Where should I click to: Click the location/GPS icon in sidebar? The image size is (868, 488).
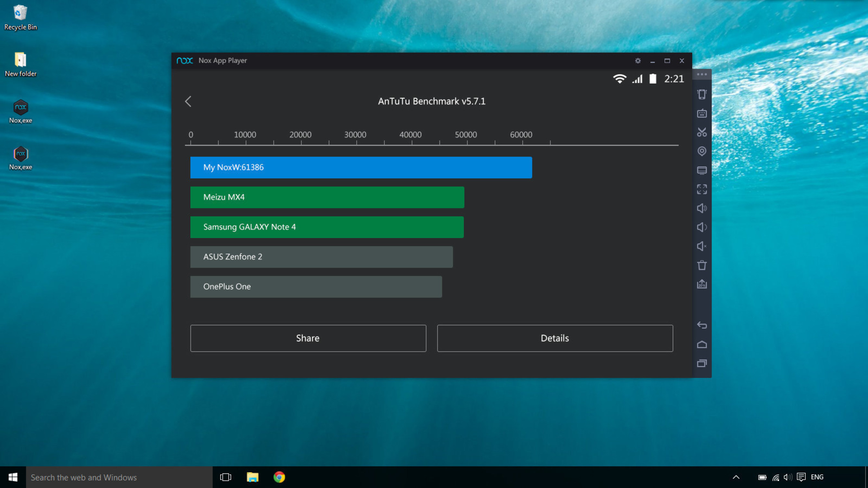click(x=702, y=151)
